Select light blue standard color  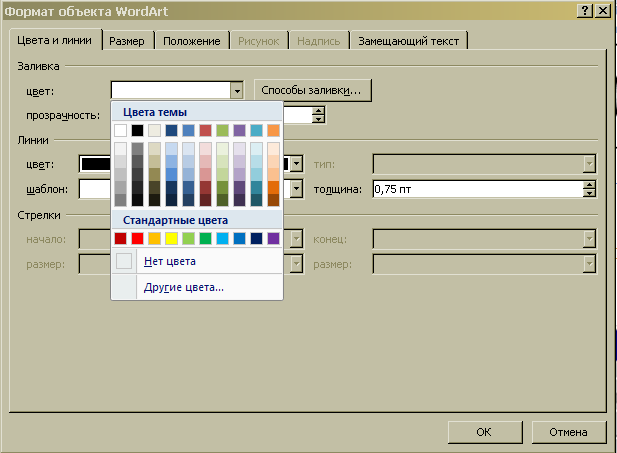222,238
